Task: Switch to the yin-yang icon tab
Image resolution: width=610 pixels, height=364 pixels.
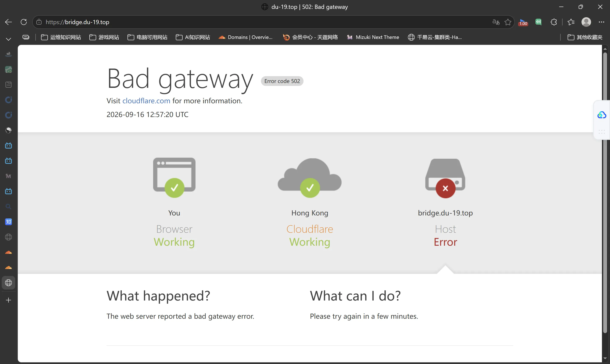Action: (9, 130)
